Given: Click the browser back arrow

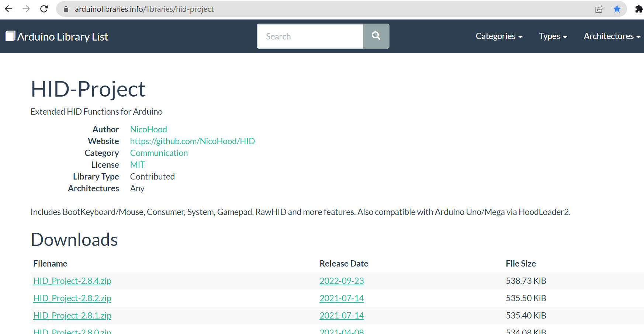Looking at the screenshot, I should (8, 9).
